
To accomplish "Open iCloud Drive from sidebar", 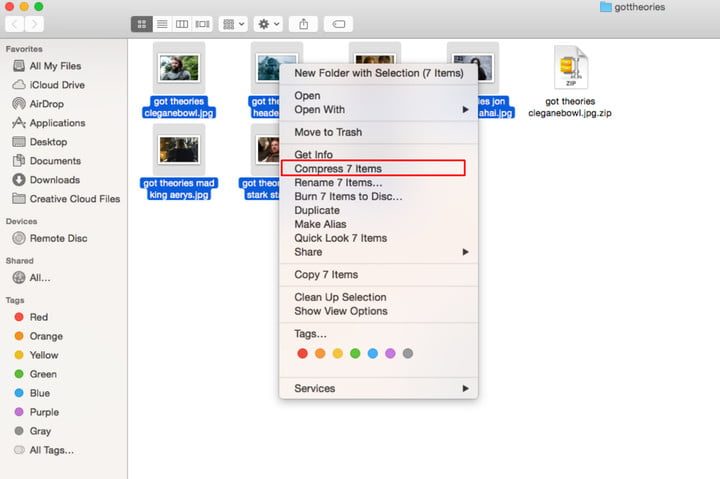I will tap(57, 85).
